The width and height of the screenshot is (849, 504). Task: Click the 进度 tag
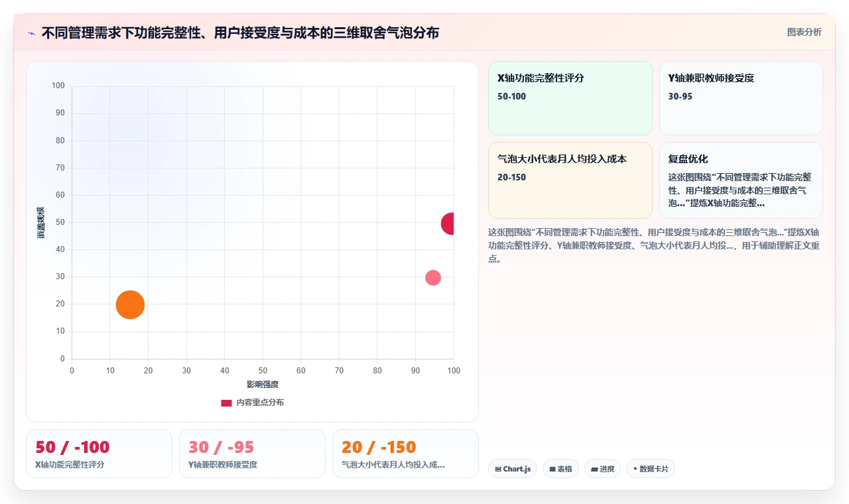[x=602, y=469]
